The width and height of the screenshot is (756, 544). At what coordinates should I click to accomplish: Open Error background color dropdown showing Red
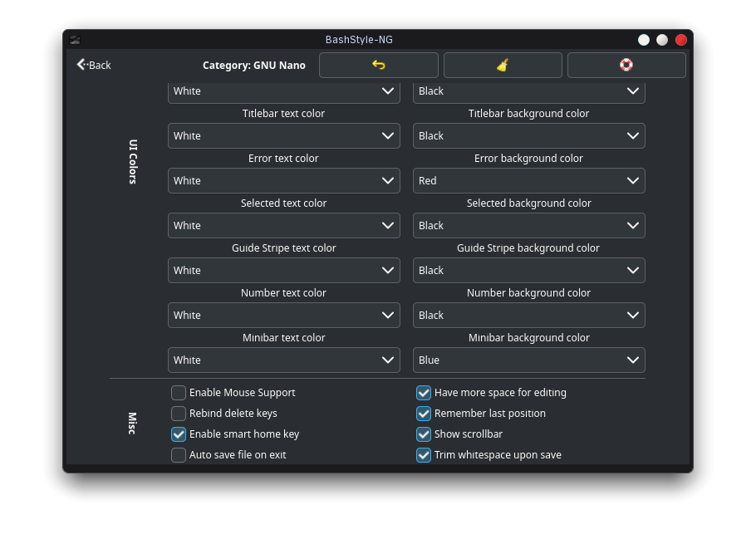(529, 181)
